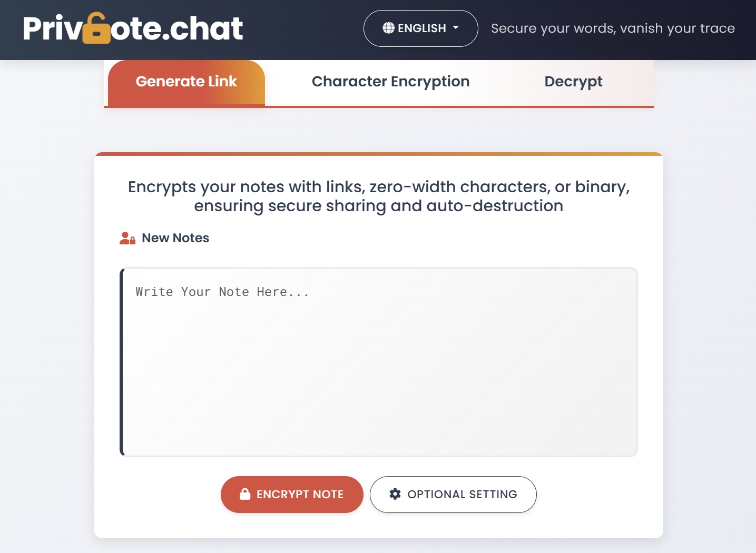
Task: Click the 'Secure your words, vanish your trace' tagline
Action: 613,28
